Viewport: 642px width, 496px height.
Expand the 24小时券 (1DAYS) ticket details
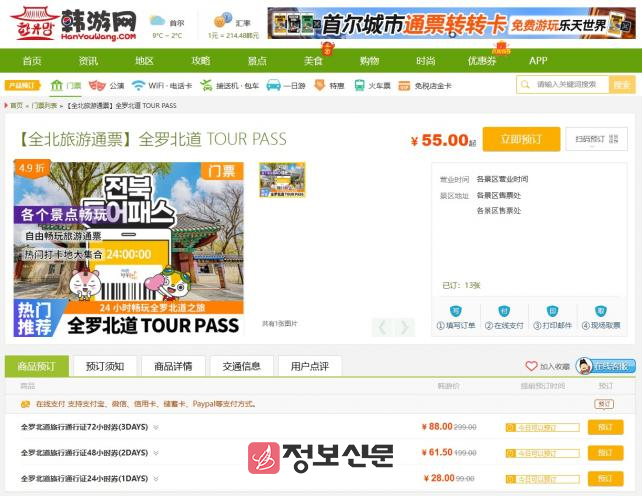tap(156, 479)
